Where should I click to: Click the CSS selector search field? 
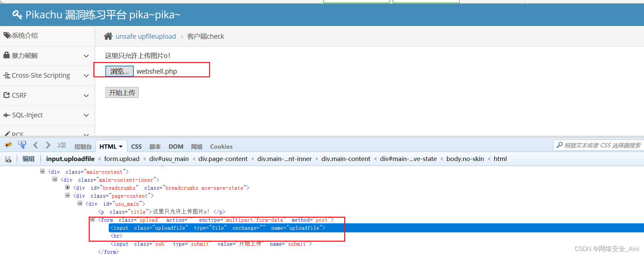599,145
